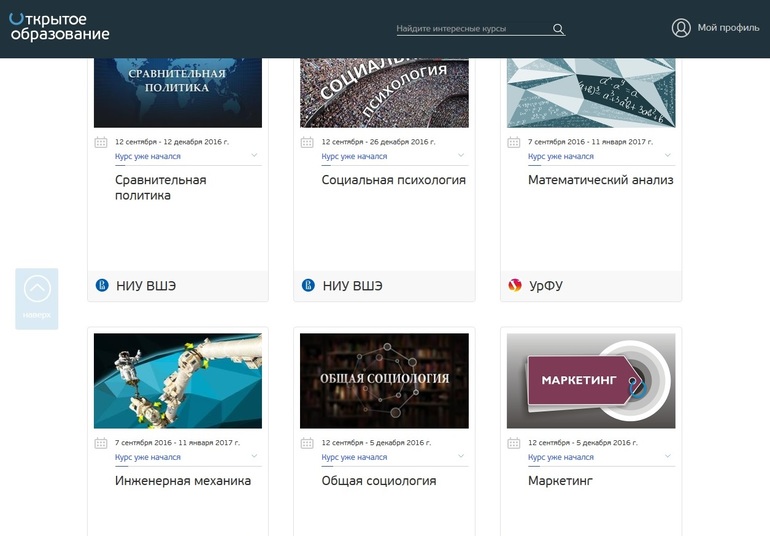The height and width of the screenshot is (536, 770).
Task: Open the Математический анализ course link
Action: [x=600, y=181]
